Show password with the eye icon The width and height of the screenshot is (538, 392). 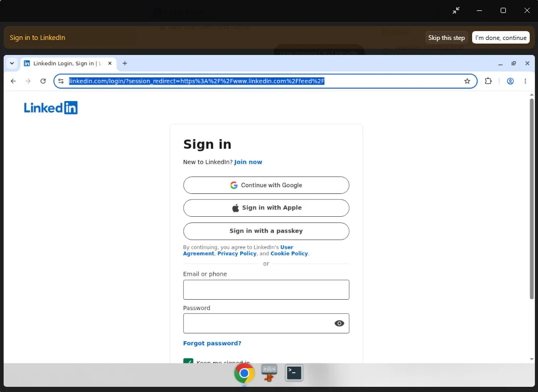click(339, 324)
